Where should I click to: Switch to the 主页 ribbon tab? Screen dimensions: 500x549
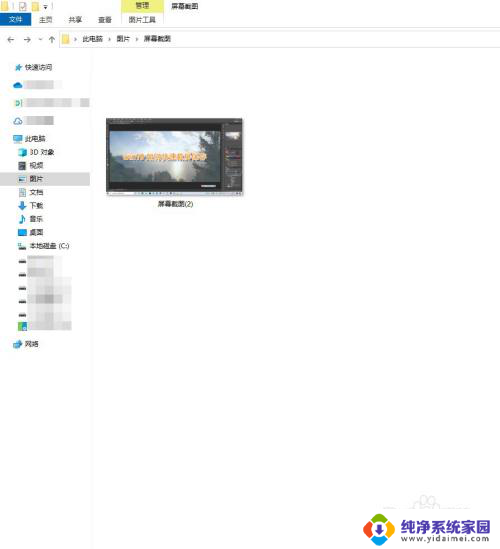click(x=46, y=20)
